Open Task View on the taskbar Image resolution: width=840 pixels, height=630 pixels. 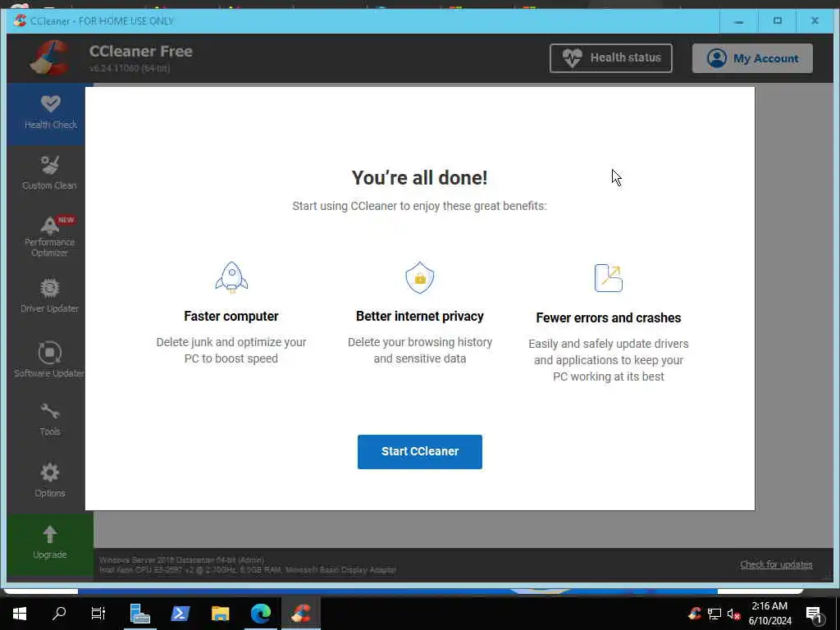coord(98,614)
